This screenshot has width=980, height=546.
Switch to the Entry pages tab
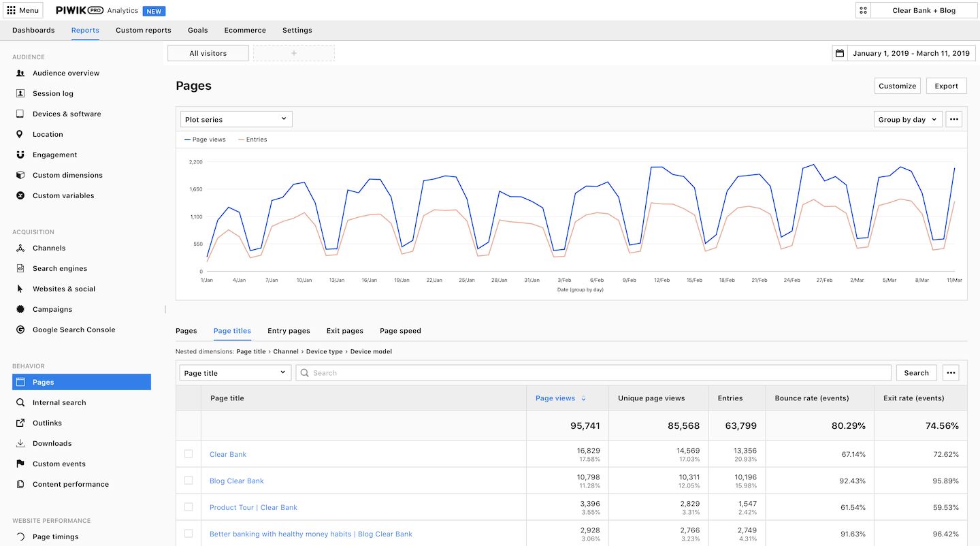289,331
